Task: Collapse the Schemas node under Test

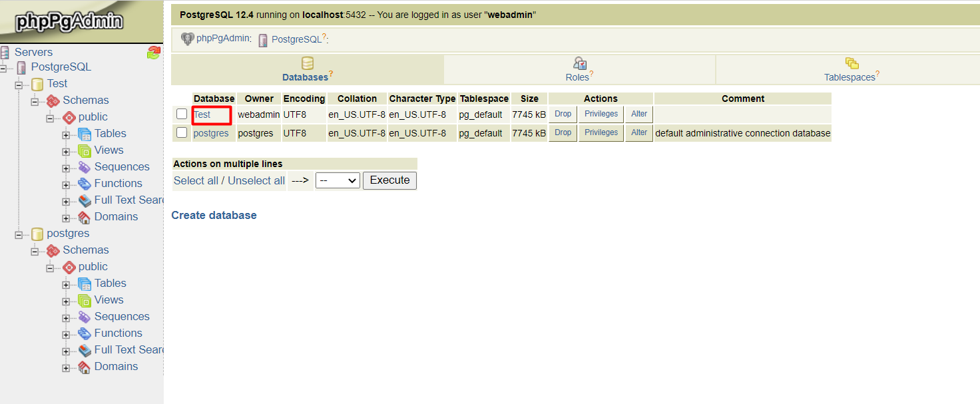Action: pyautogui.click(x=35, y=101)
